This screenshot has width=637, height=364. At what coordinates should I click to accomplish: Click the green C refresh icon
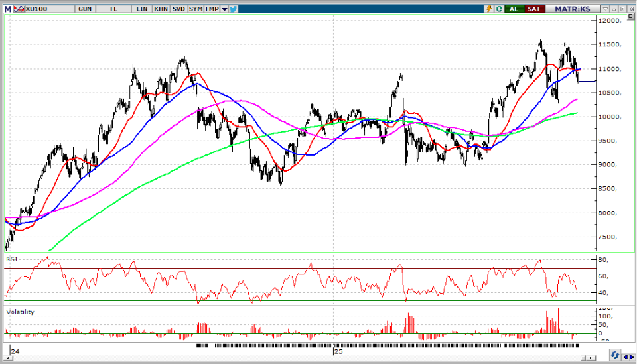pos(498,9)
